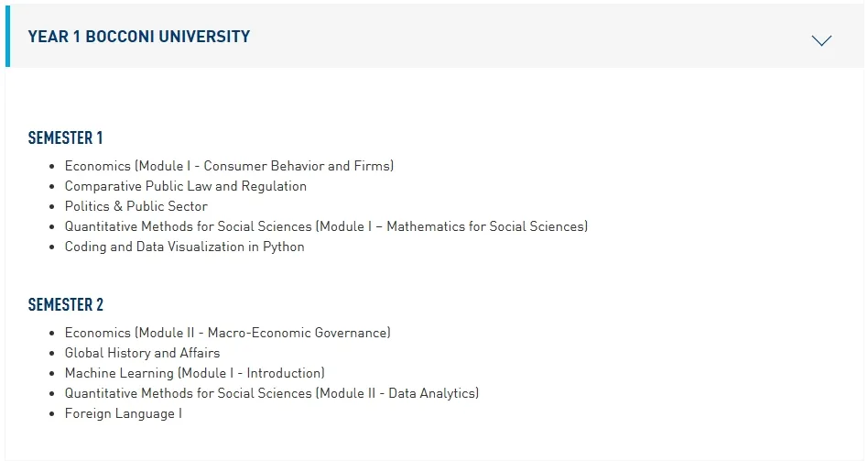Click Quantitative Methods Data Analytics item
The height and width of the screenshot is (461, 868).
[272, 393]
